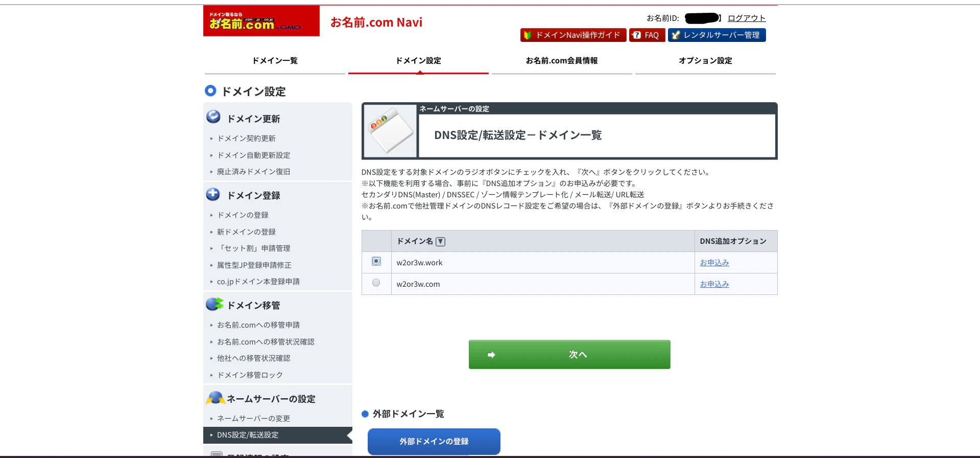Open レンタルサーバー管理 button
The width and height of the screenshot is (980, 458).
[x=716, y=35]
